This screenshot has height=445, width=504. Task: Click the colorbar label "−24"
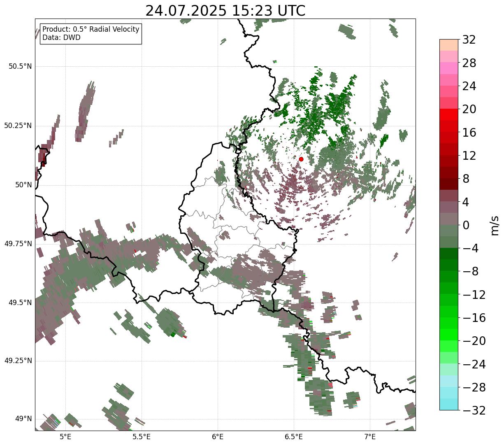pyautogui.click(x=474, y=364)
